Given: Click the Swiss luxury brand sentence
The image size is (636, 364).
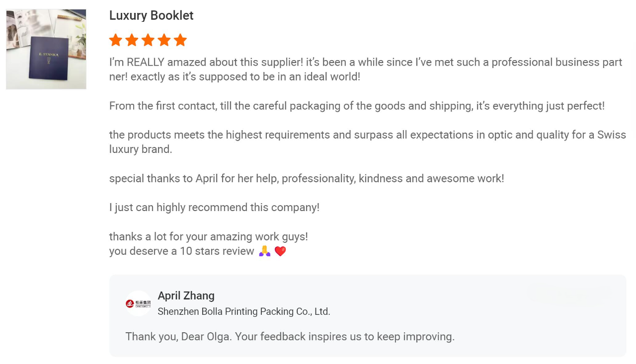Looking at the screenshot, I should coord(368,142).
